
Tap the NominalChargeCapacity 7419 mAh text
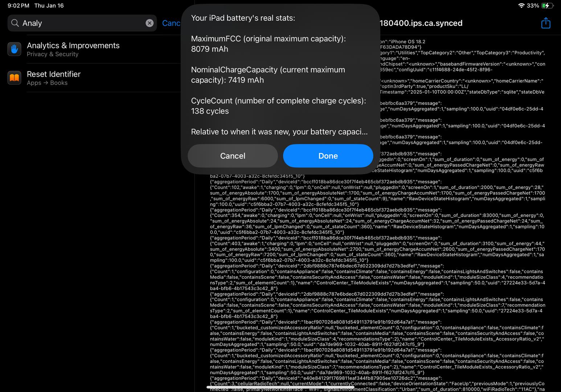[268, 75]
